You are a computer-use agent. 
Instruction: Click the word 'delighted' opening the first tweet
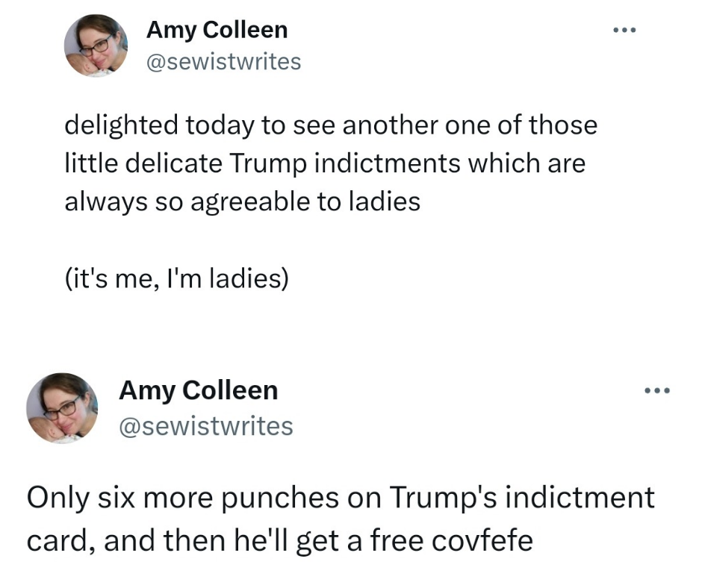tap(121, 125)
